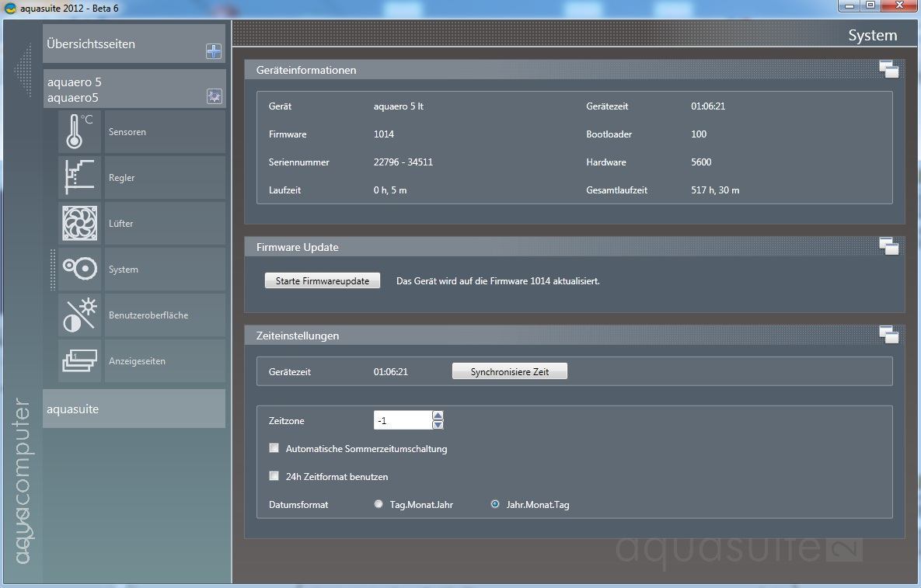
Task: Open the Anzeigeseiten menu item
Action: (x=165, y=361)
